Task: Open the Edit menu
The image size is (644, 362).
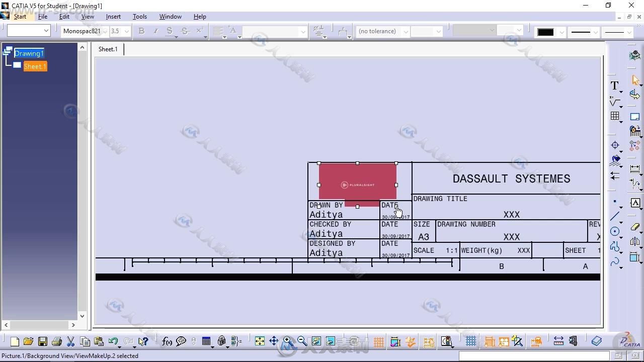Action: coord(64,17)
